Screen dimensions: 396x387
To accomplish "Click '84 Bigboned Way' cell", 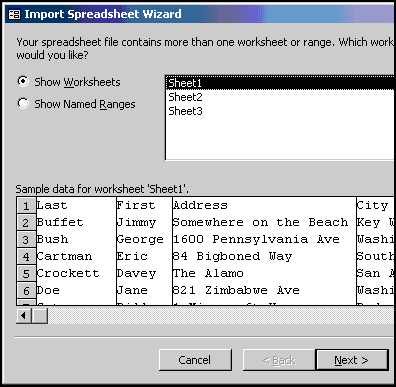I will [x=264, y=256].
